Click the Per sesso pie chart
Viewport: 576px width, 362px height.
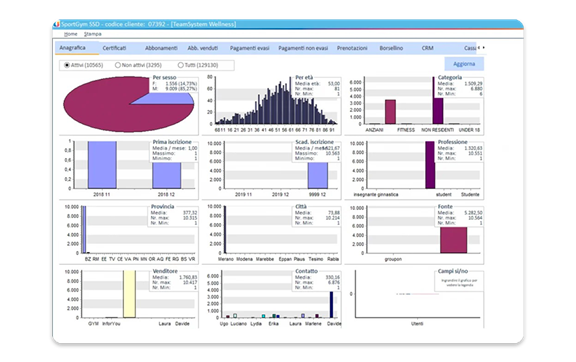(129, 104)
